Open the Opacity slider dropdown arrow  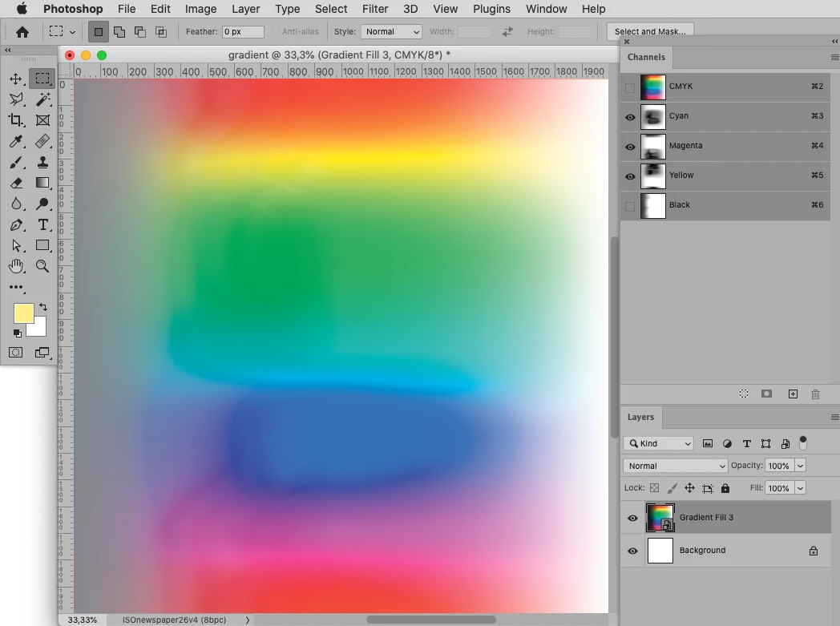pyautogui.click(x=801, y=466)
